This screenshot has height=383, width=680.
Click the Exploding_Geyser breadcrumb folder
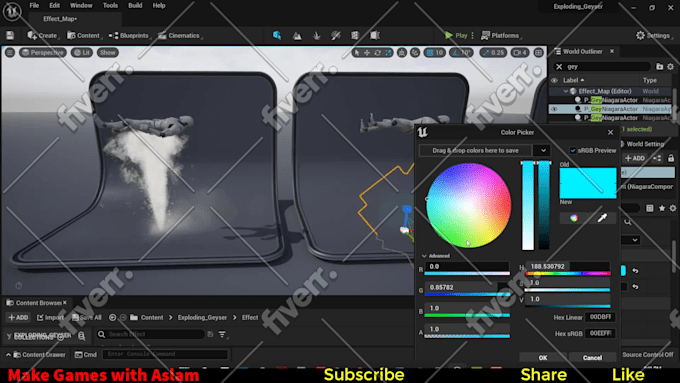tap(202, 318)
